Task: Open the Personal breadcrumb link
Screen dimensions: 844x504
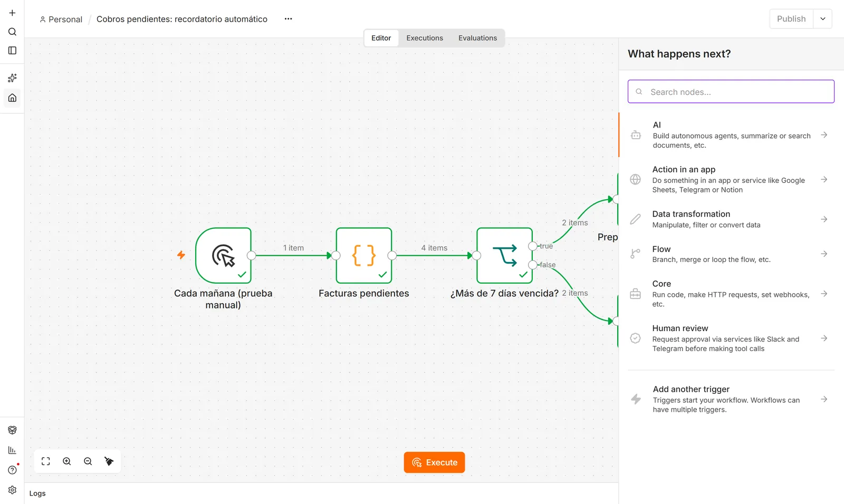Action: pyautogui.click(x=61, y=20)
